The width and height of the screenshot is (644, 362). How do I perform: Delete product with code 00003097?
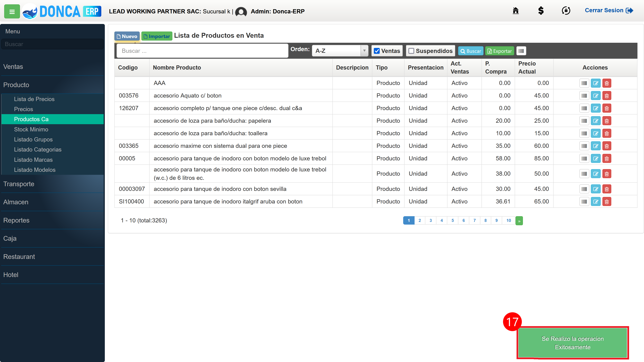pos(607,189)
